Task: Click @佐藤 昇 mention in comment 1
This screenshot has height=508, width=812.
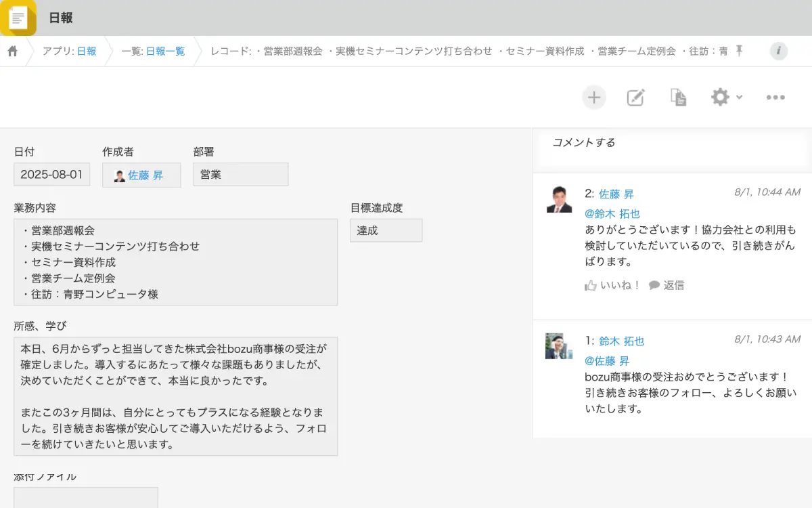Action: [606, 360]
